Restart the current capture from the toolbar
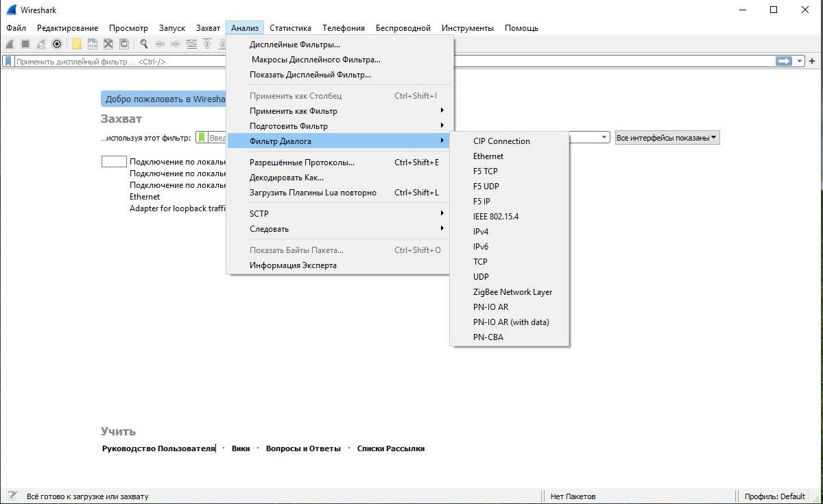This screenshot has width=823, height=504. point(41,44)
